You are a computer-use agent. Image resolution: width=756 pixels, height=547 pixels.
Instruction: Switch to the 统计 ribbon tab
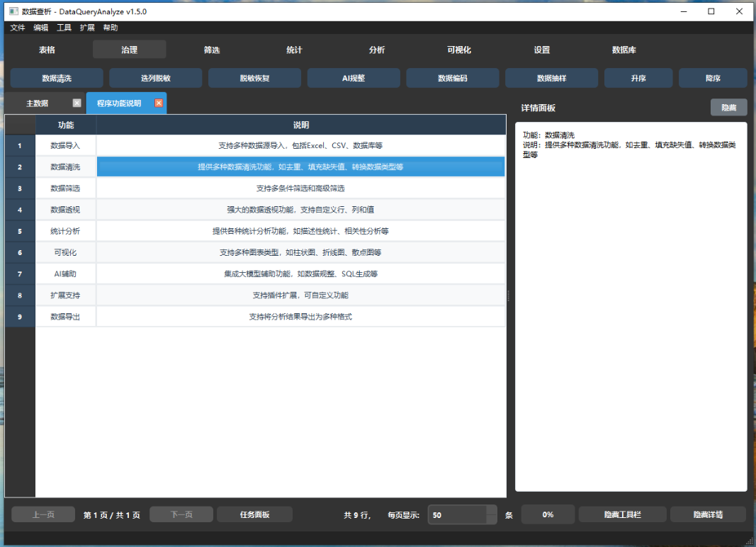[x=294, y=50]
